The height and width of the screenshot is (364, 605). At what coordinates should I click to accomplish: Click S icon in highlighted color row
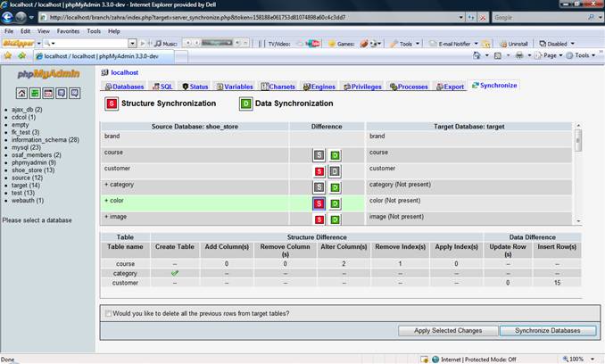(319, 203)
